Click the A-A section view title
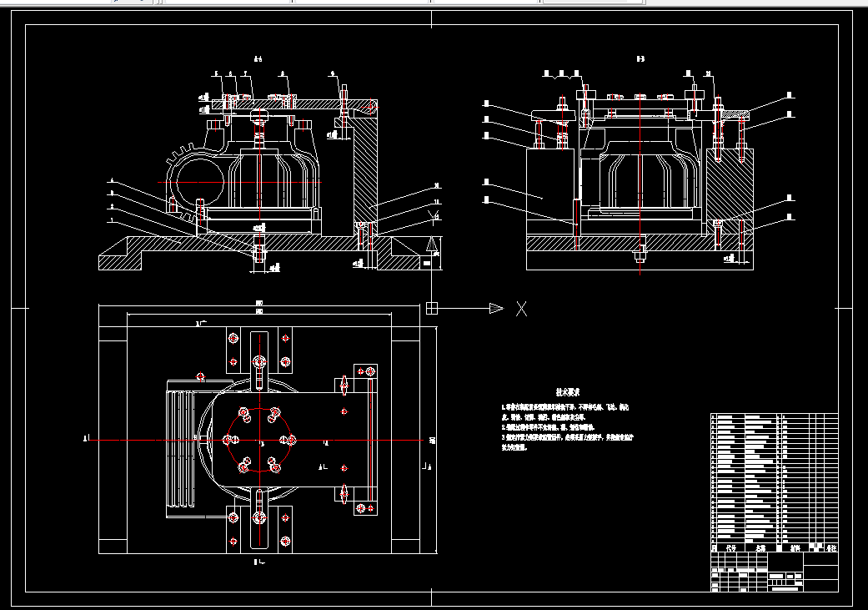The image size is (868, 610). coord(258,58)
